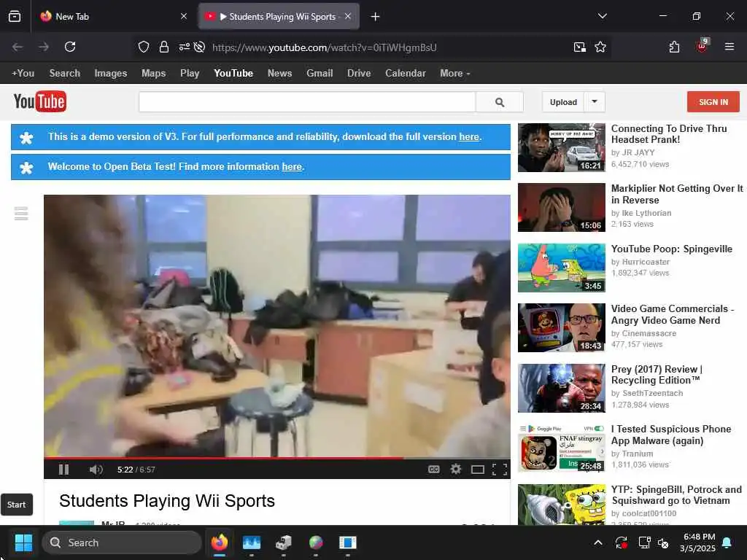The width and height of the screenshot is (747, 560).
Task: Open a new browser tab with plus
Action: click(x=376, y=17)
